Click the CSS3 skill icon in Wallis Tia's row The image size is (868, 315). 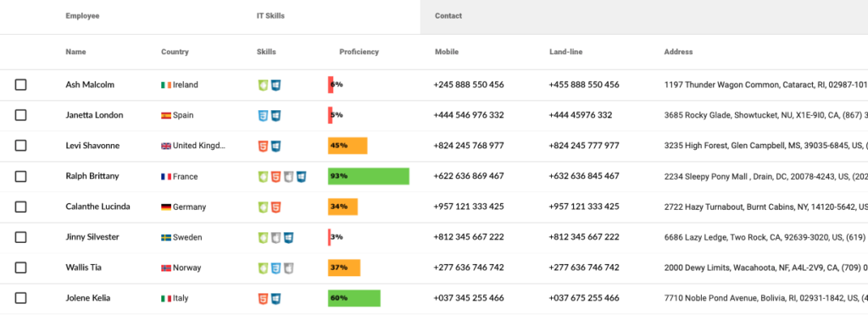(x=275, y=268)
